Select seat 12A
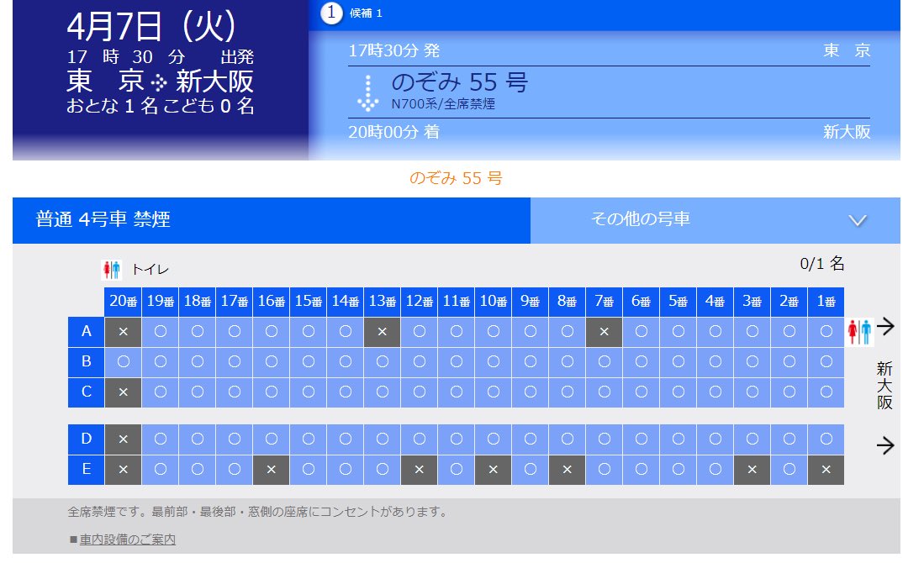 (419, 332)
